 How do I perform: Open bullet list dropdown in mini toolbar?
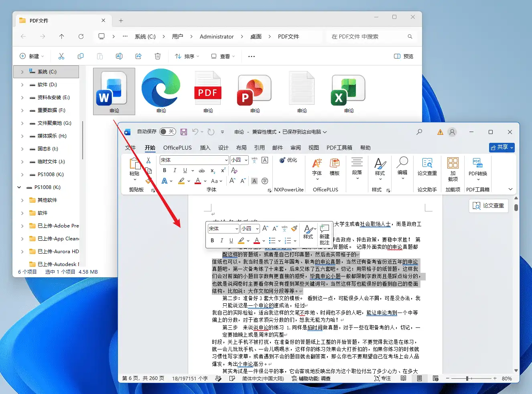point(279,241)
